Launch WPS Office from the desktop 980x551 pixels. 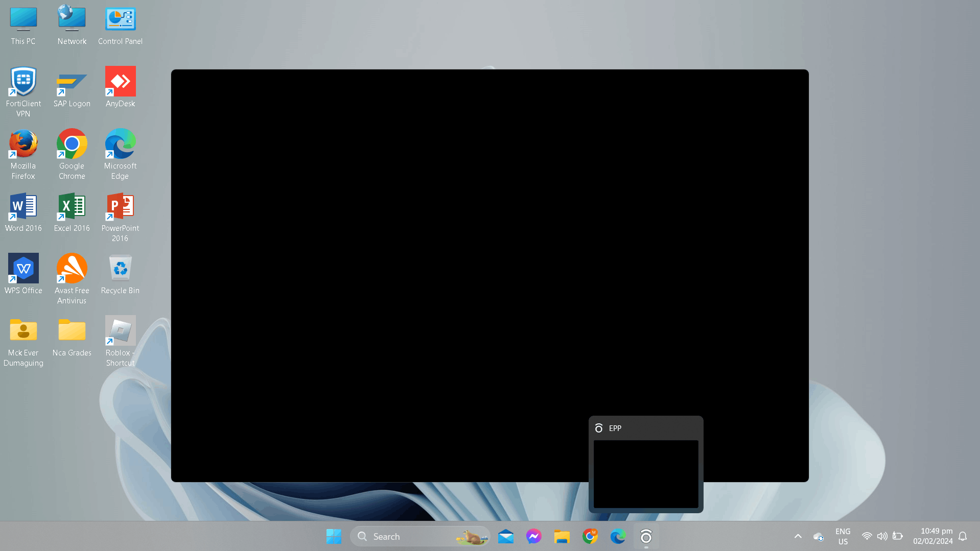point(24,274)
